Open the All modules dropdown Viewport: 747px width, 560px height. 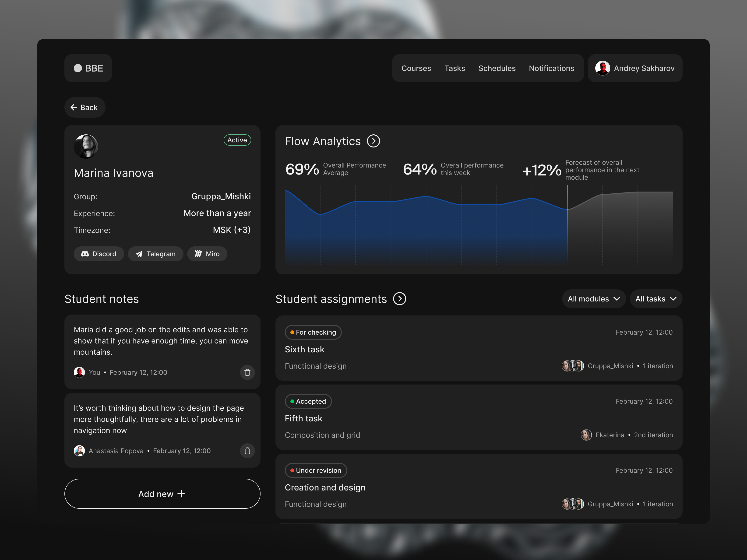click(593, 299)
